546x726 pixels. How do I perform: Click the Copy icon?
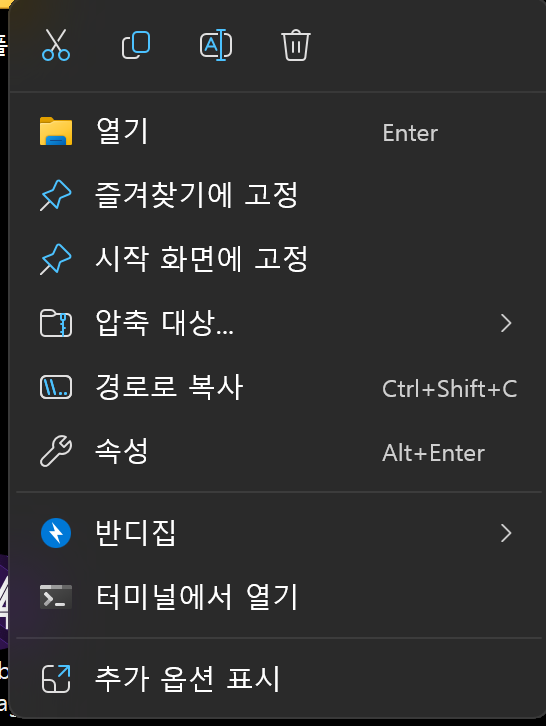pos(136,45)
